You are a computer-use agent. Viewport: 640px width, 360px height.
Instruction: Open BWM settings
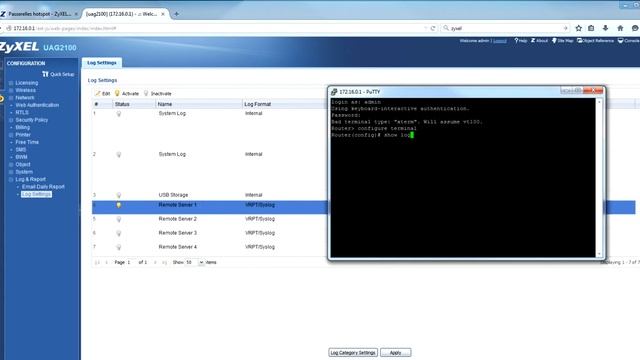(x=21, y=157)
